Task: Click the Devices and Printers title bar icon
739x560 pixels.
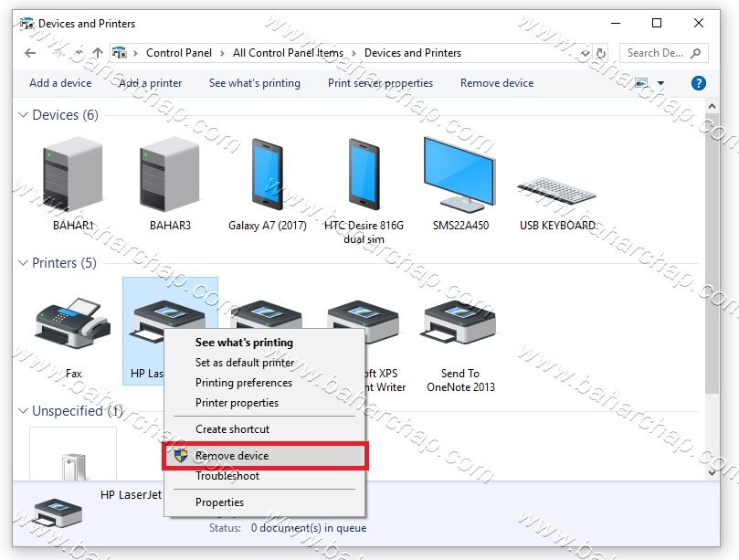Action: pyautogui.click(x=26, y=23)
